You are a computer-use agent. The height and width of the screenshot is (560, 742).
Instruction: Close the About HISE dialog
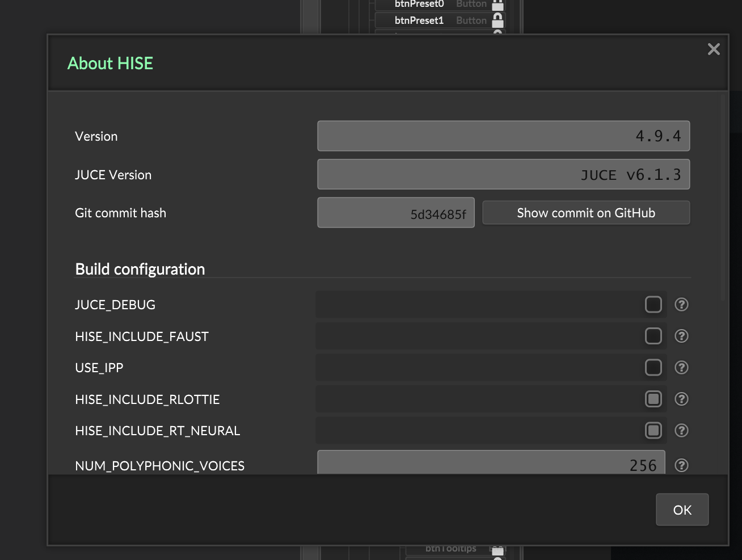point(714,49)
